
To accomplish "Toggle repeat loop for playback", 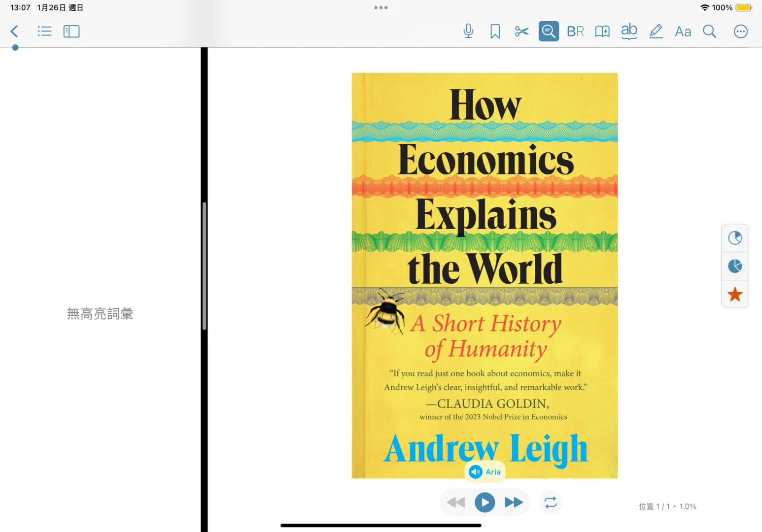I will [x=551, y=502].
